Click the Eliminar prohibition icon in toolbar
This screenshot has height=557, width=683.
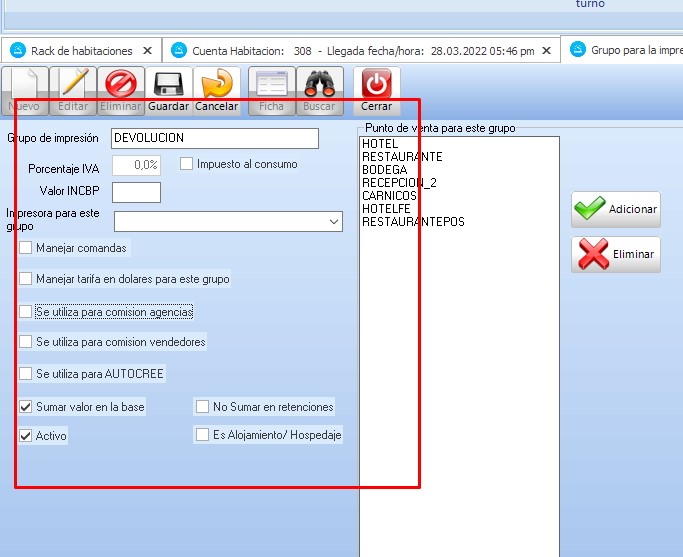[x=121, y=85]
